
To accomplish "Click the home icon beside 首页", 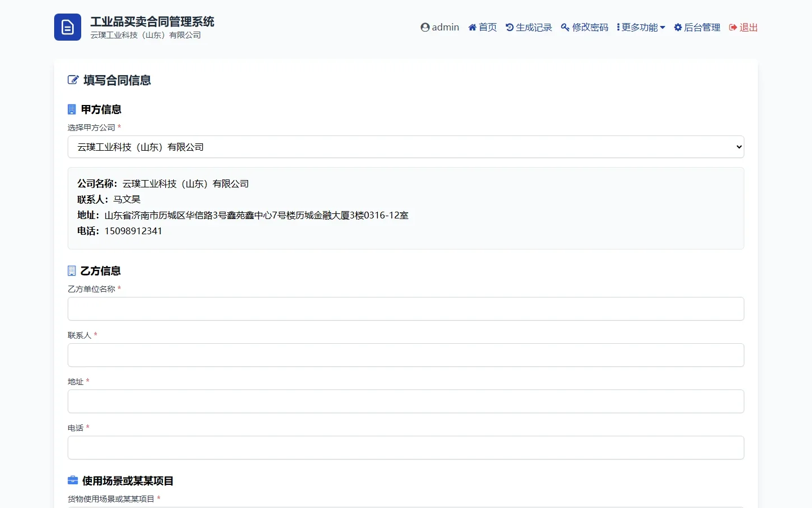I will point(473,27).
